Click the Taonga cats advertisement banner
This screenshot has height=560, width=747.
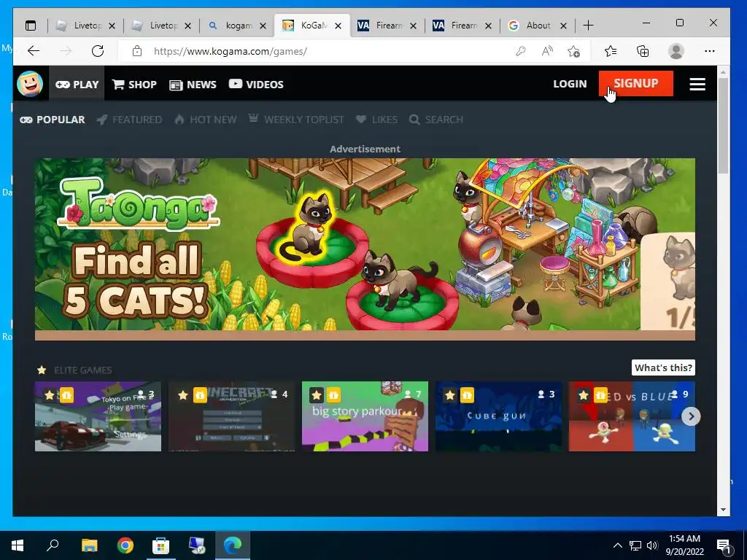365,249
